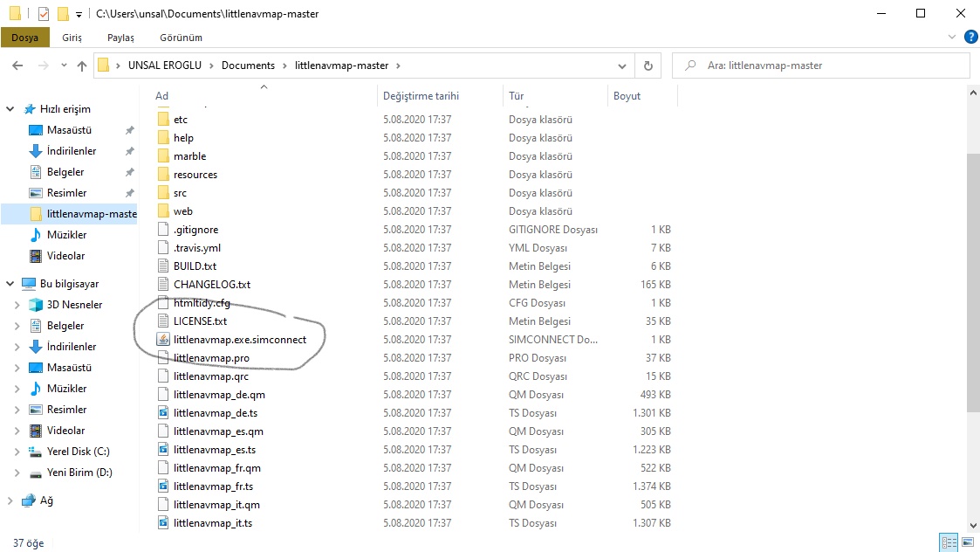Select the littlenavmap.pro file name
980x552 pixels.
pyautogui.click(x=211, y=358)
